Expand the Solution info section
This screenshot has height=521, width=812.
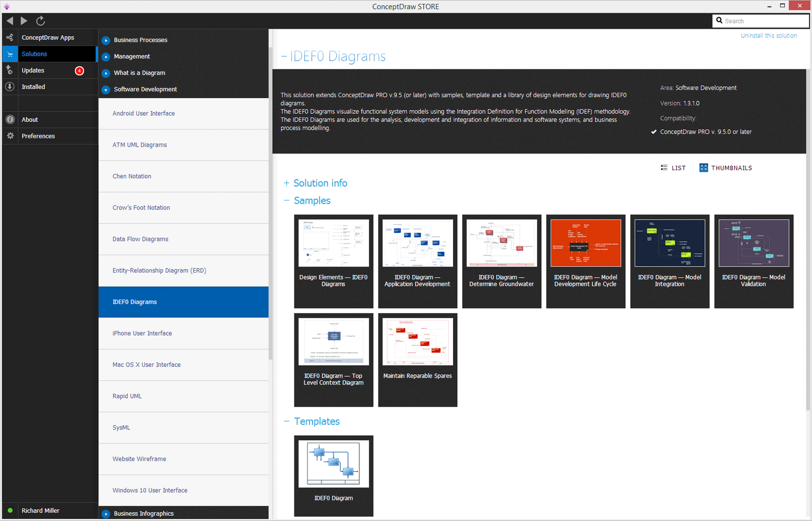[286, 183]
